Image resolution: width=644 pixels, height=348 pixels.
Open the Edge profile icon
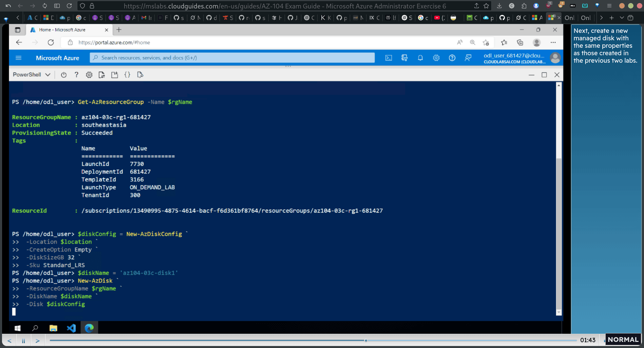pyautogui.click(x=536, y=42)
